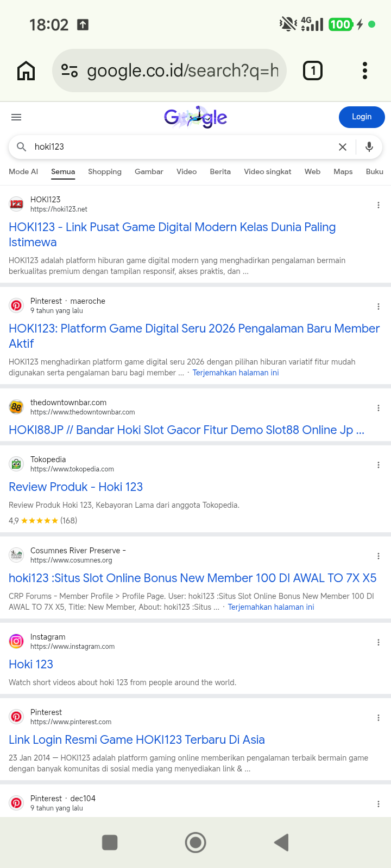Tap the magnifier search icon
The width and height of the screenshot is (391, 868).
coord(22,146)
